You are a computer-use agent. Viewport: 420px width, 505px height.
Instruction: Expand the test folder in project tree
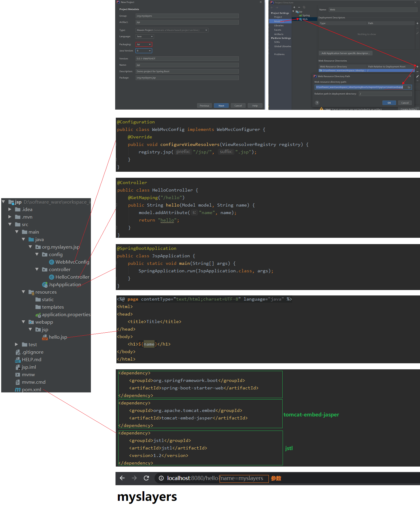coord(16,344)
